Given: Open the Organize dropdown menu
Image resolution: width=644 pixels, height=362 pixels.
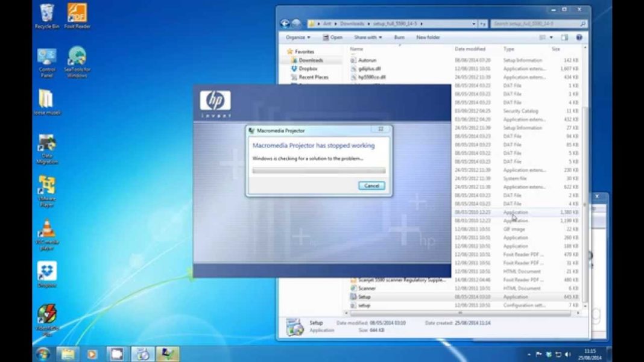Looking at the screenshot, I should pos(298,37).
